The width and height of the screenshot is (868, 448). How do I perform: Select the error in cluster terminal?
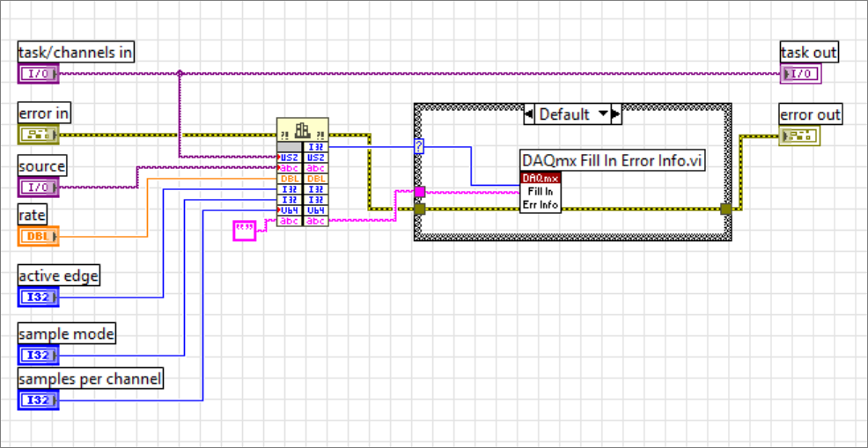click(x=38, y=135)
